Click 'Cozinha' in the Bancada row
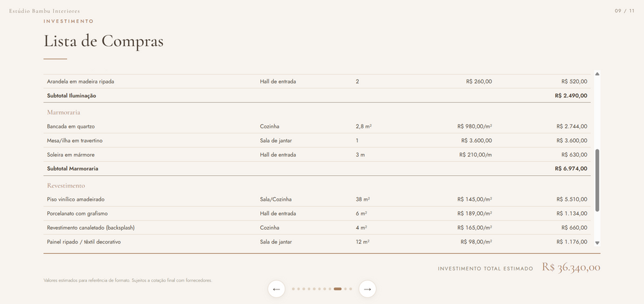644x304 pixels. [269, 126]
